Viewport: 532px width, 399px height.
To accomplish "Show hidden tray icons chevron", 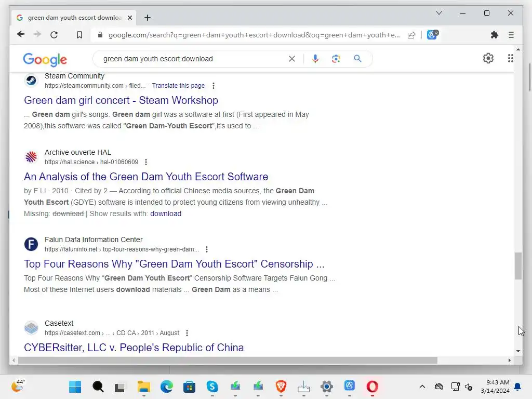I will click(x=422, y=387).
